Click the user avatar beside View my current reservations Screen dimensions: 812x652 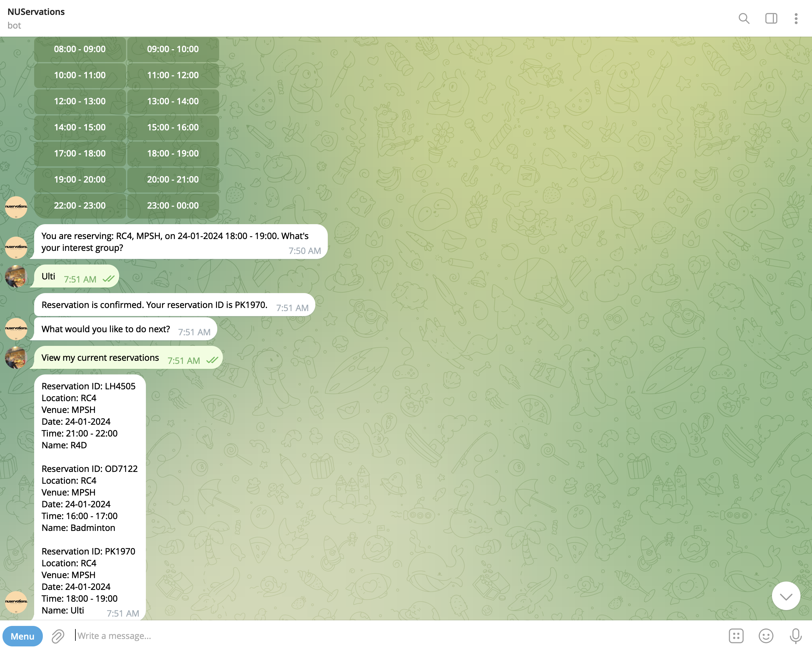tap(16, 357)
